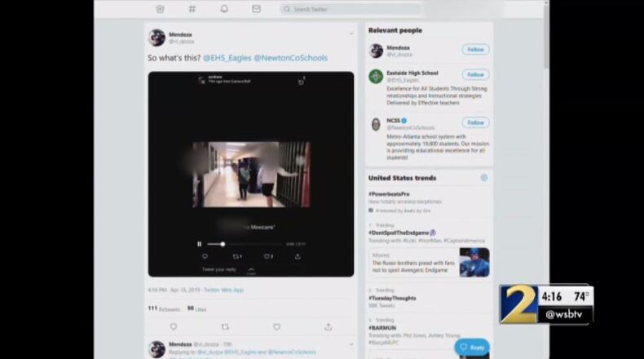
Task: Click the Moments icon in top navigation
Action: [x=160, y=9]
